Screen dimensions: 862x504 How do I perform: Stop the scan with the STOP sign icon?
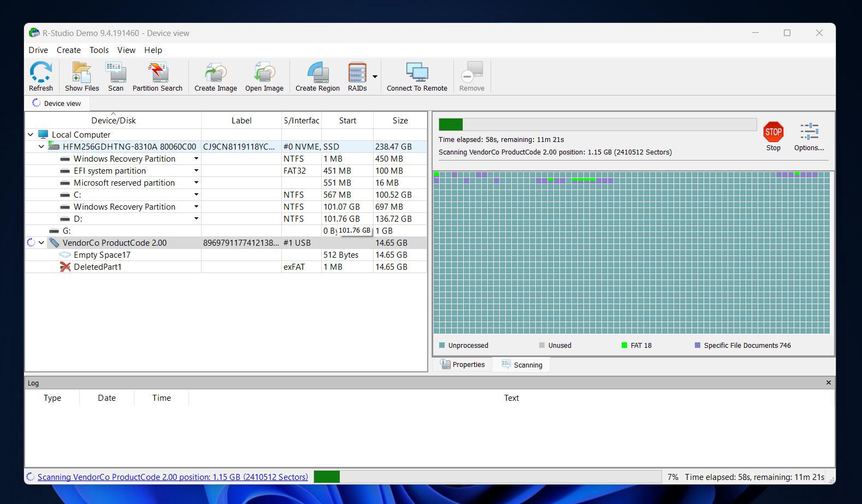coord(773,132)
